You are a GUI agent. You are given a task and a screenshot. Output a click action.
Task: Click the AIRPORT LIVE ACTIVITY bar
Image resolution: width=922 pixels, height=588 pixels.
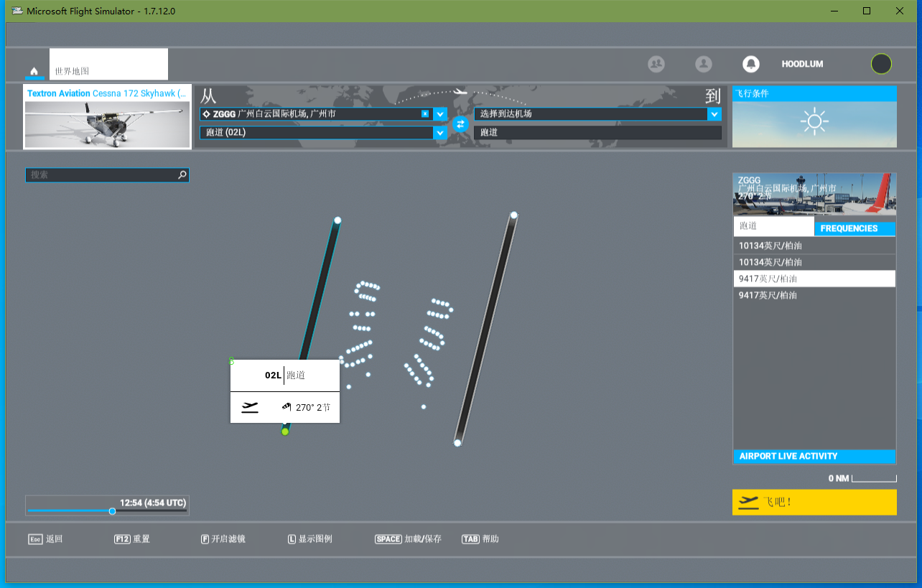coord(814,457)
